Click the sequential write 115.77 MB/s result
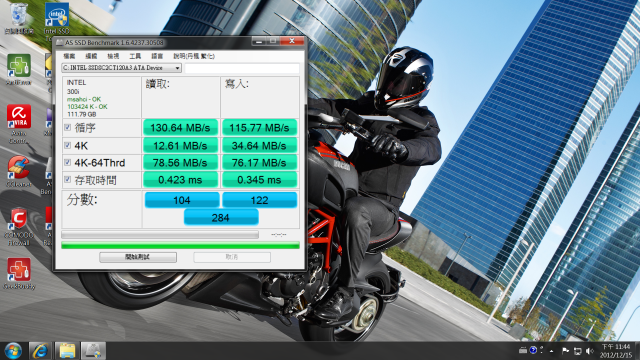Viewport: 640px width, 360px height. pos(259,128)
